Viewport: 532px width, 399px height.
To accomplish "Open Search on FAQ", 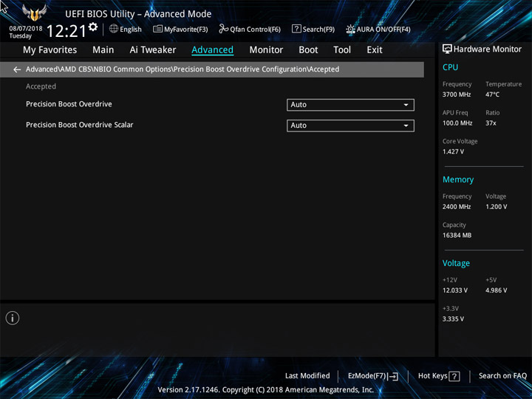I will point(502,375).
